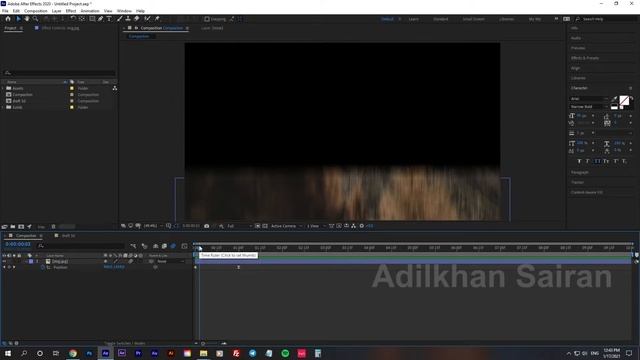
Task: Switch to the Project panel tab
Action: pos(11,28)
